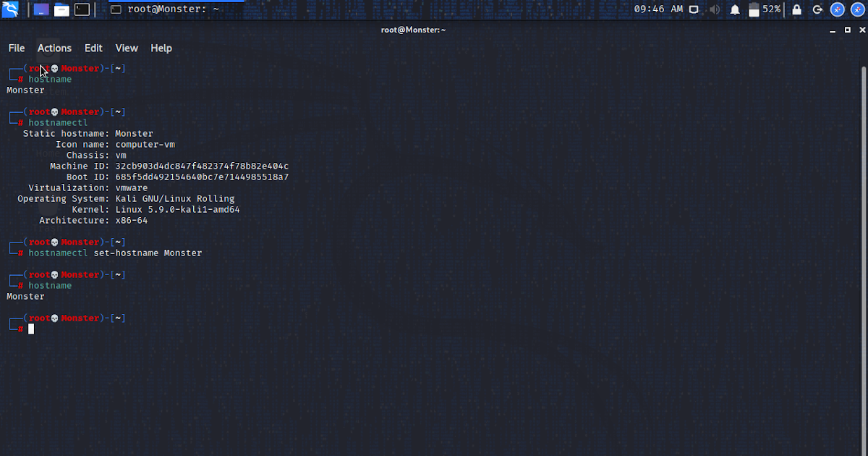
Task: Open the logout session icon
Action: click(x=817, y=9)
